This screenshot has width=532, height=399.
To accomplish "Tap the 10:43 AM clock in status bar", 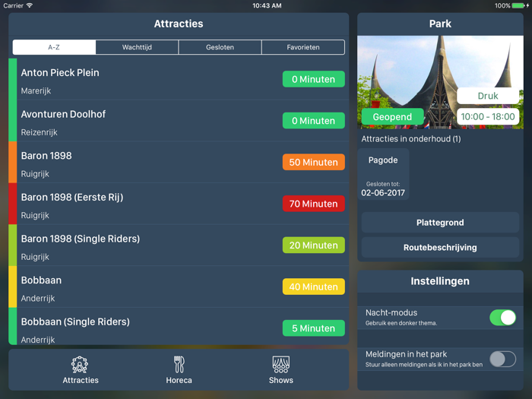I will click(267, 5).
